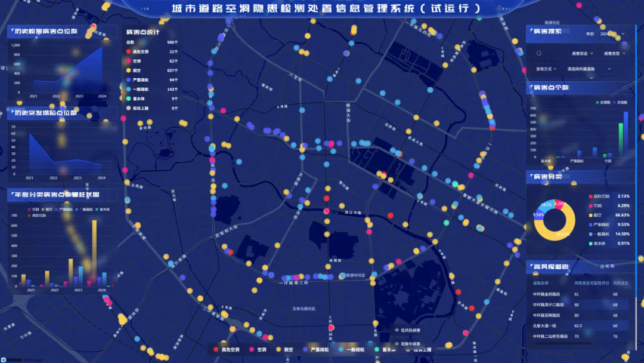
Task: Toggle 投诉上报 in the bottom map legend
Action: click(x=419, y=349)
